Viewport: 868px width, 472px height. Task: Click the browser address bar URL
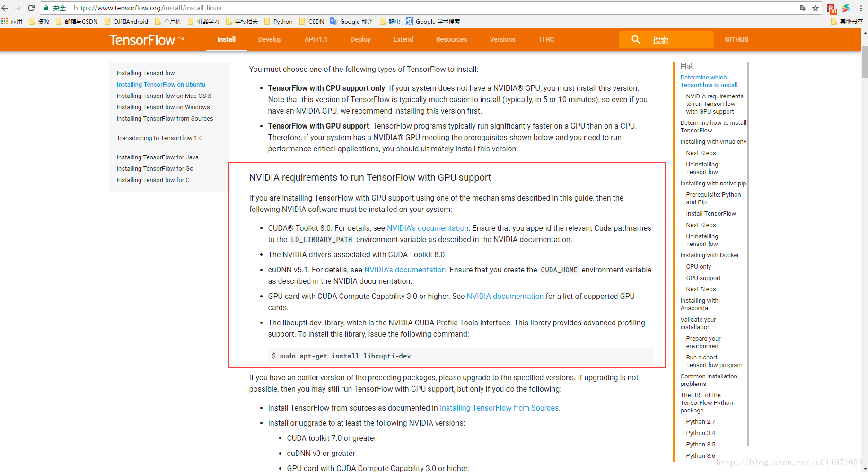click(x=148, y=8)
